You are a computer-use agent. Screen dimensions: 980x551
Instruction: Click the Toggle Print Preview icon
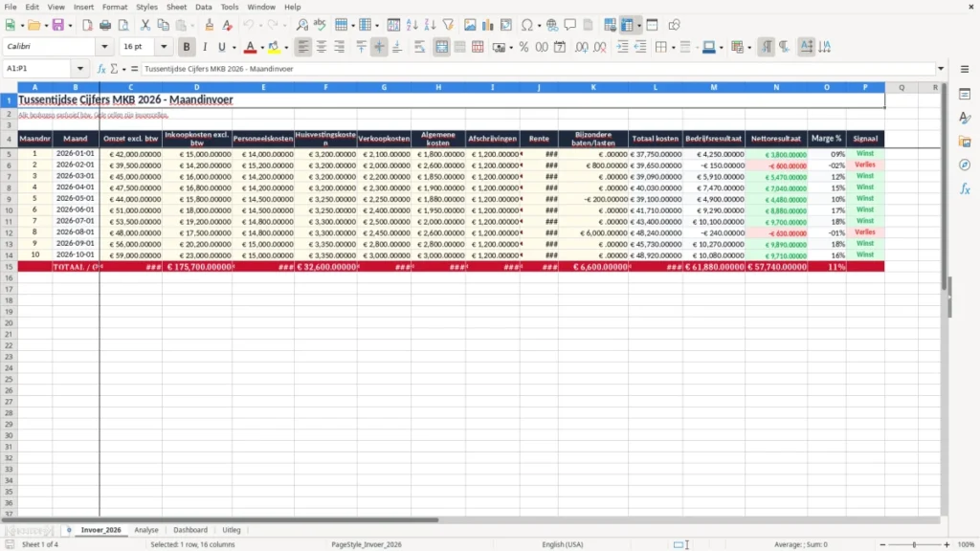(x=123, y=25)
